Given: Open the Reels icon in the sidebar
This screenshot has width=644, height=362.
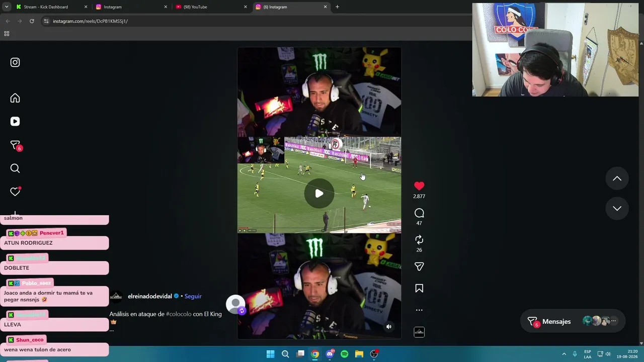Looking at the screenshot, I should coord(15,121).
